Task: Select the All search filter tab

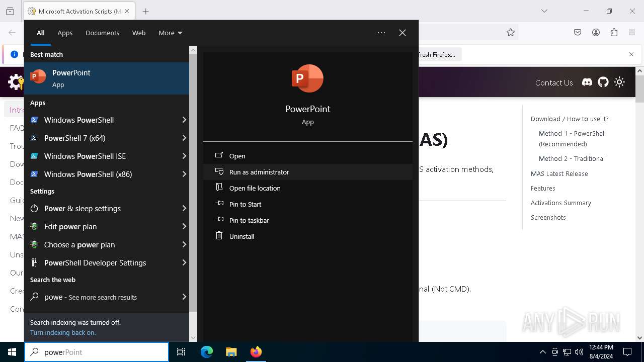Action: coord(40,33)
